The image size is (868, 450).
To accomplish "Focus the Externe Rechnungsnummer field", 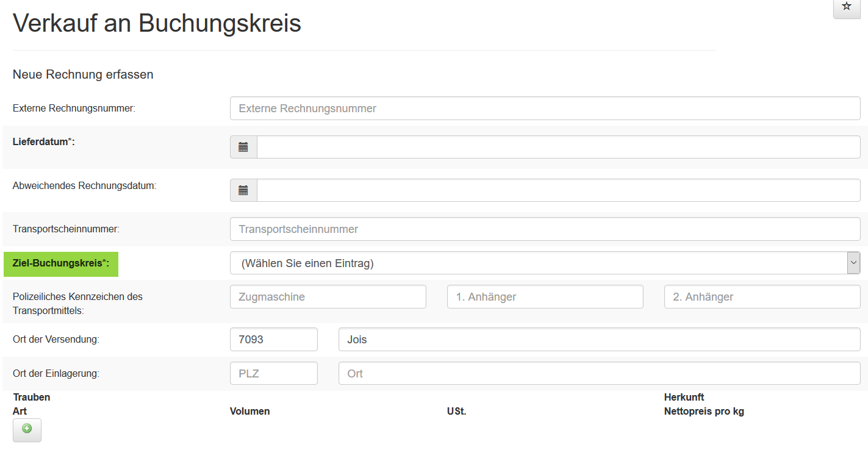I will point(545,109).
